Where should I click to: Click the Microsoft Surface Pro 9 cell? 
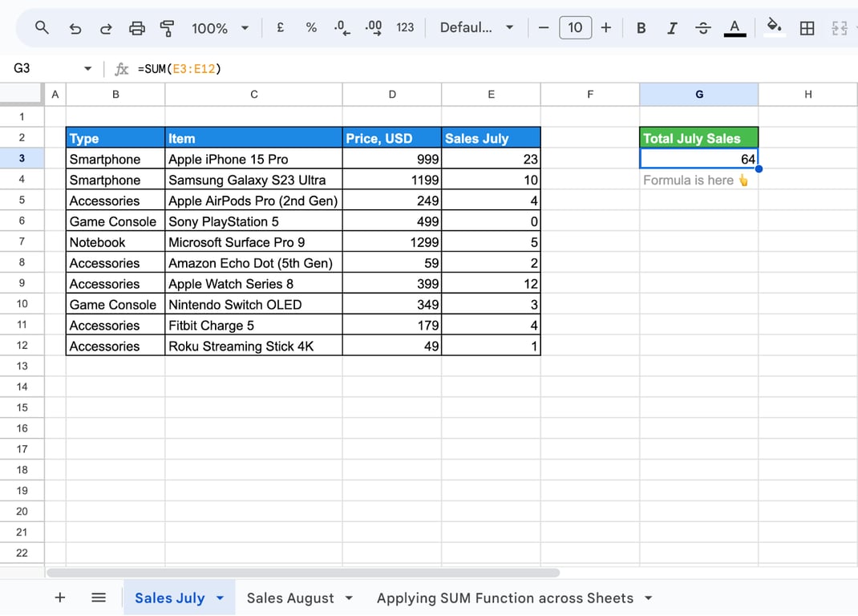(x=254, y=242)
